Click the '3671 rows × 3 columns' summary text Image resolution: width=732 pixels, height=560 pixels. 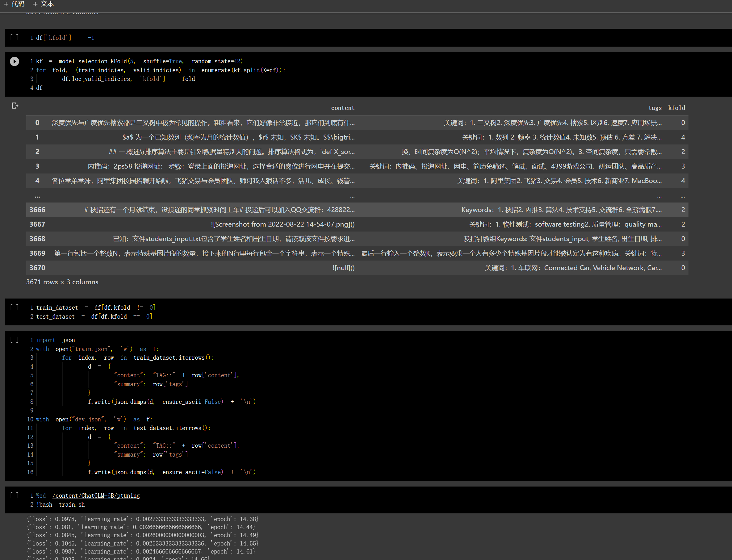[x=62, y=282]
